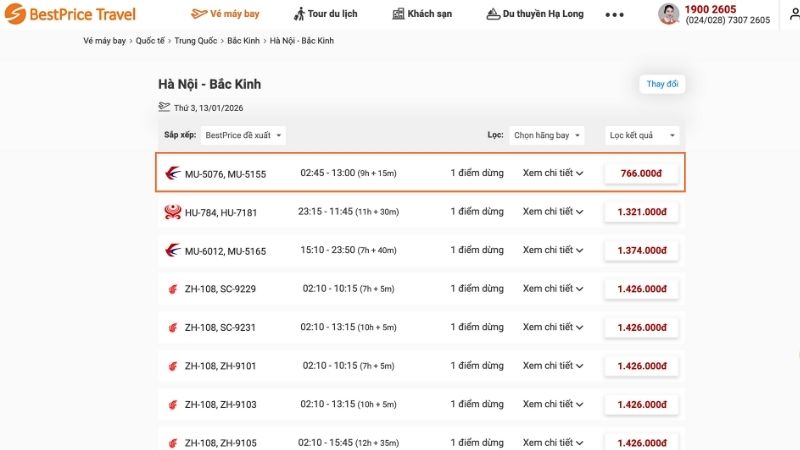Open the Tour du lịch menu item
Screen dimensions: 800x450
tap(326, 14)
